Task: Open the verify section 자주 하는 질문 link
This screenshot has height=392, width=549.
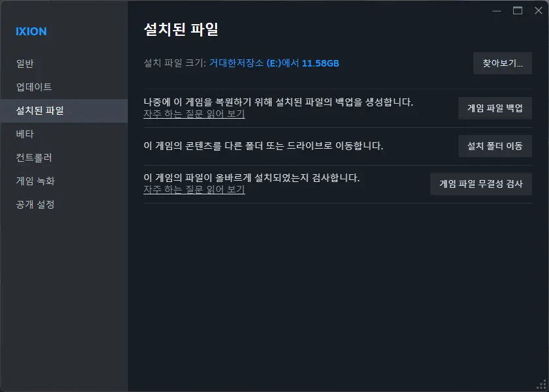Action: (193, 190)
